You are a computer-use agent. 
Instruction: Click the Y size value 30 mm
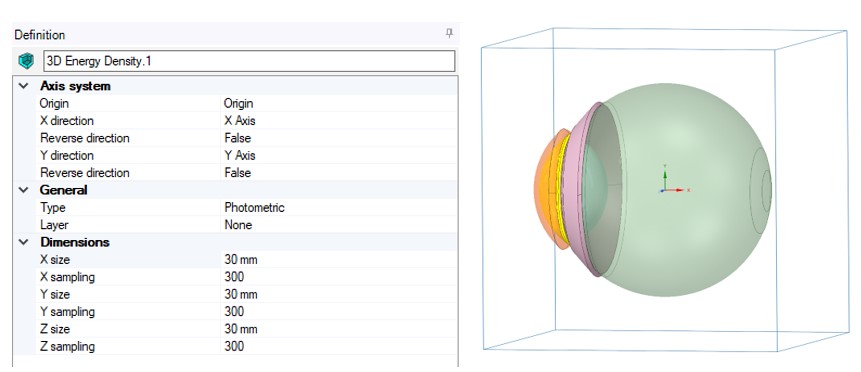pos(339,295)
